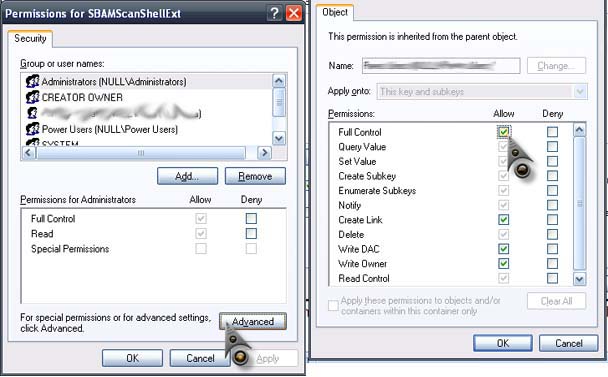The image size is (608, 377).
Task: Click up arrow of user list scrollbar
Action: tap(279, 81)
